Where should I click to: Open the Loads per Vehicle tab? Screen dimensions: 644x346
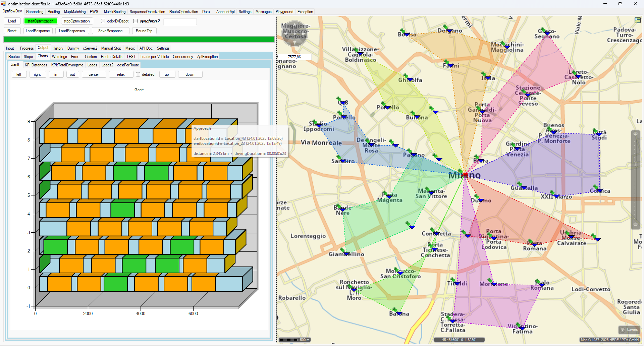coord(154,57)
